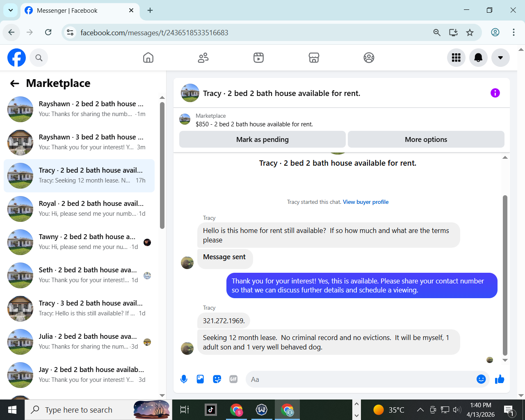
Task: Open the Groups icon in top navigation
Action: 369,58
